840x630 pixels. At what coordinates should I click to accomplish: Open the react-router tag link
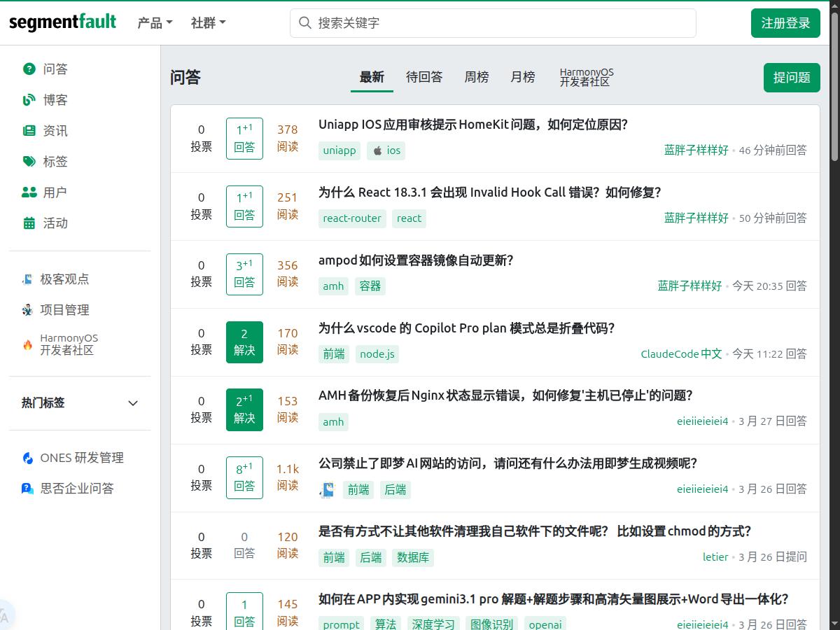click(352, 218)
